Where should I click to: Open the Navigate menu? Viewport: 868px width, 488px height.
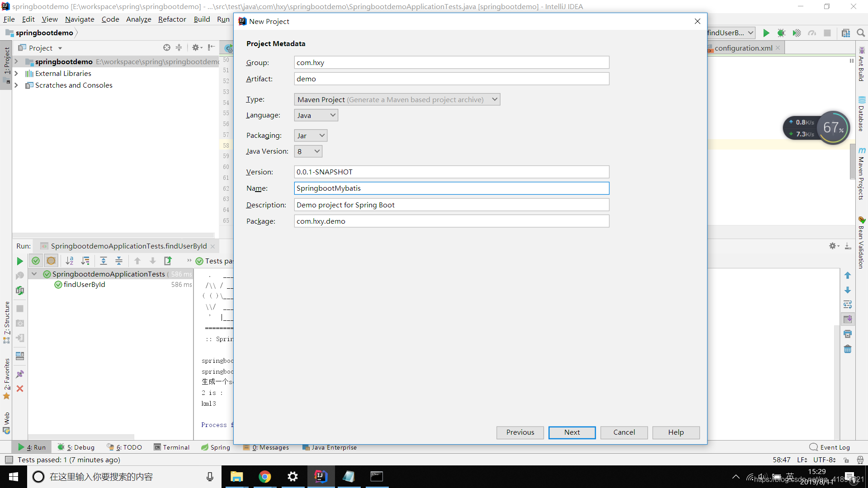tap(80, 19)
